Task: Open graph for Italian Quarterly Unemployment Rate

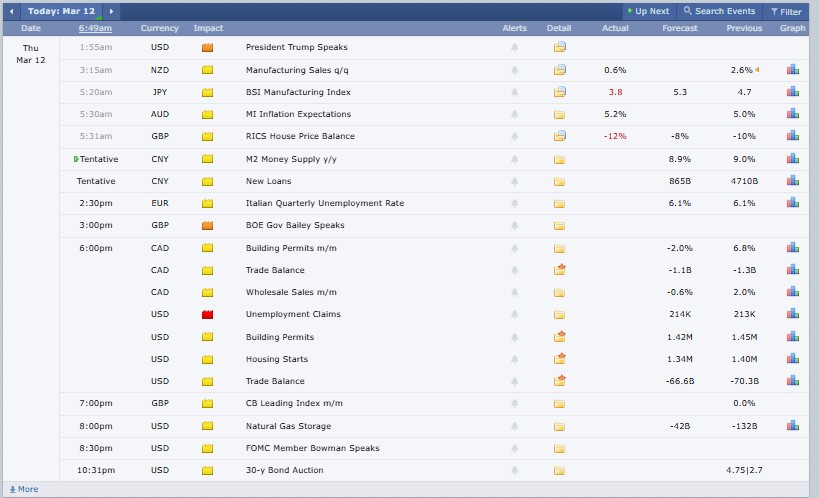Action: tap(792, 203)
